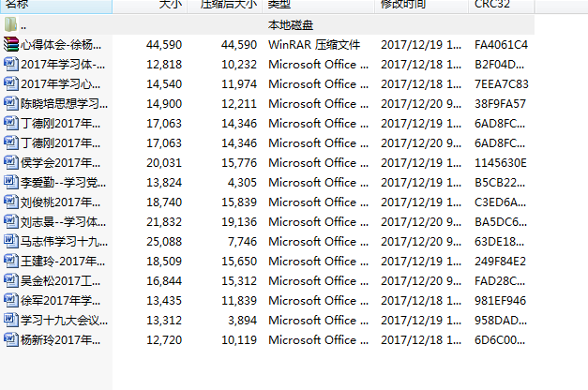The width and height of the screenshot is (588, 390).
Task: Click the Word icon beside 侯学会2017年 file
Action: (10, 162)
